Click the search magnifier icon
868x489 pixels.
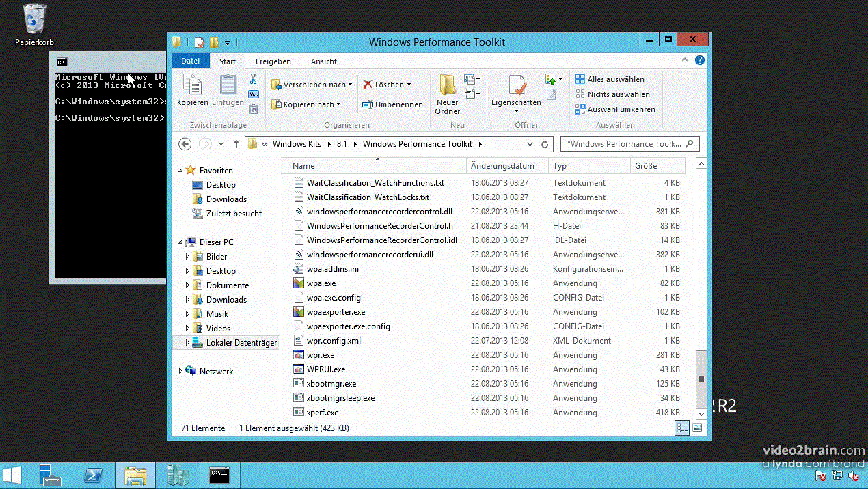coord(689,143)
